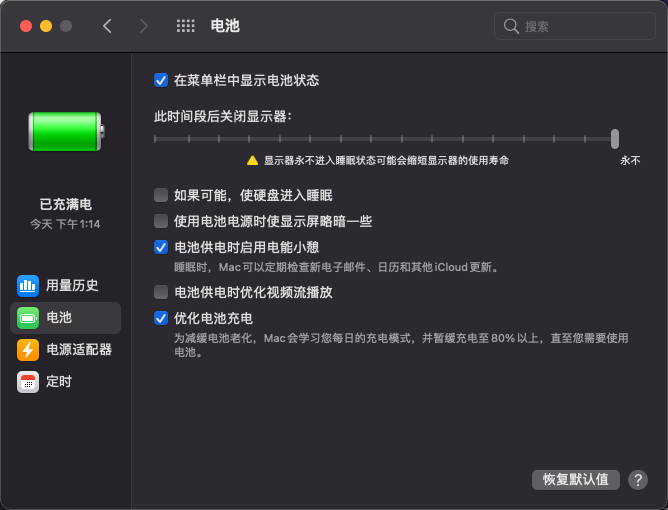Uncheck 在菜单栏中显示电池状态 checkbox

161,80
